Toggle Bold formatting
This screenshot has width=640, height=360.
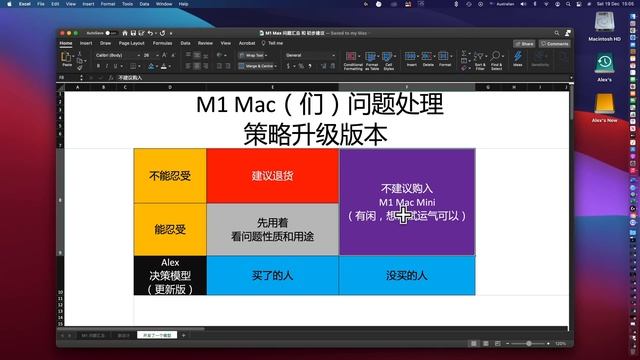coord(98,66)
